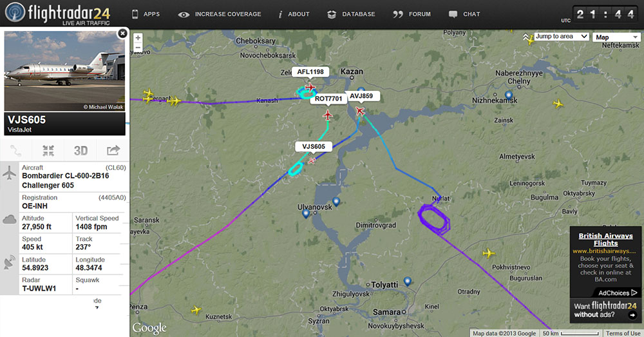Click the airport pin near Nizhnekamsk

click(509, 95)
